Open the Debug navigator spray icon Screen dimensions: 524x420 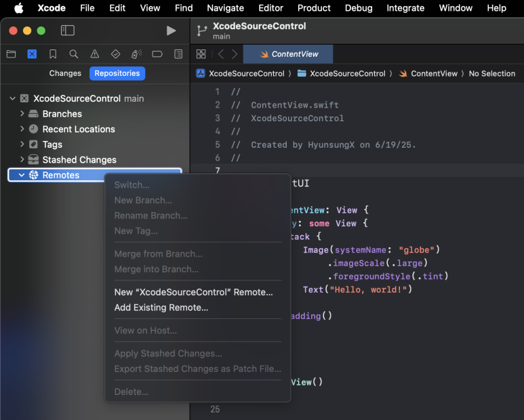pos(136,54)
